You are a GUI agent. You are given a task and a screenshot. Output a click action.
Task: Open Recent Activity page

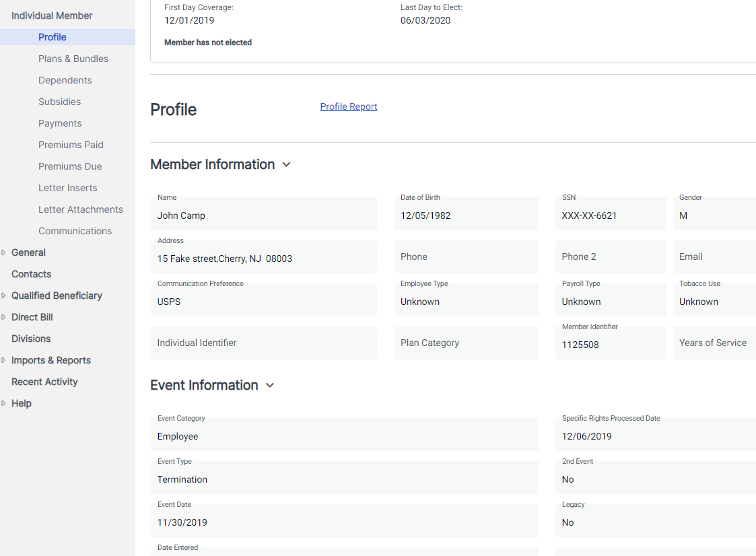coord(45,382)
